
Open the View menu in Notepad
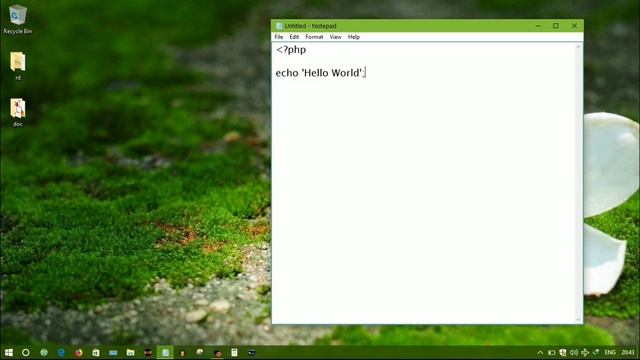(336, 37)
